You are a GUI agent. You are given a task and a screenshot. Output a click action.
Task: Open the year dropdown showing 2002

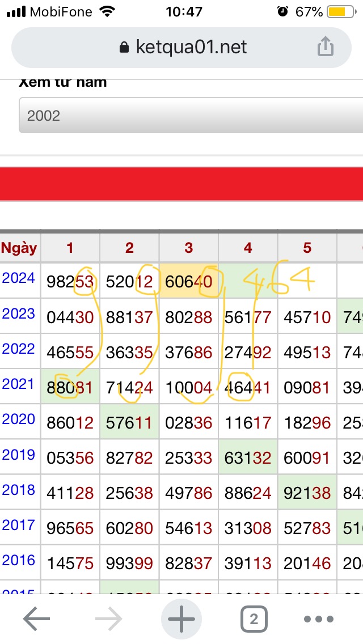coord(191,116)
